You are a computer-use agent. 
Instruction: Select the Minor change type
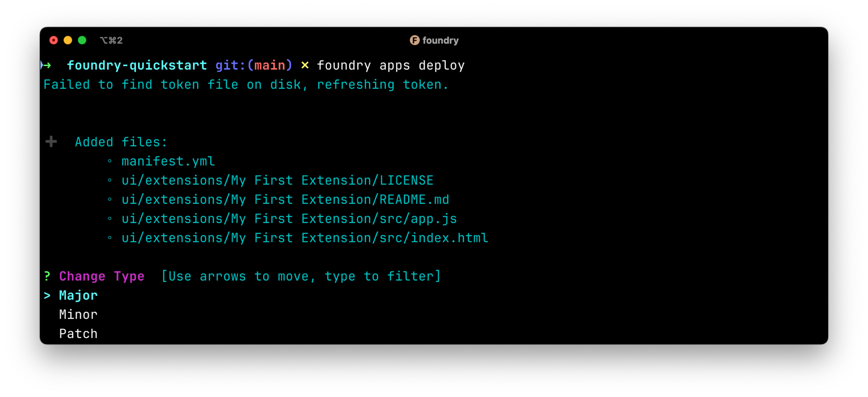point(78,314)
